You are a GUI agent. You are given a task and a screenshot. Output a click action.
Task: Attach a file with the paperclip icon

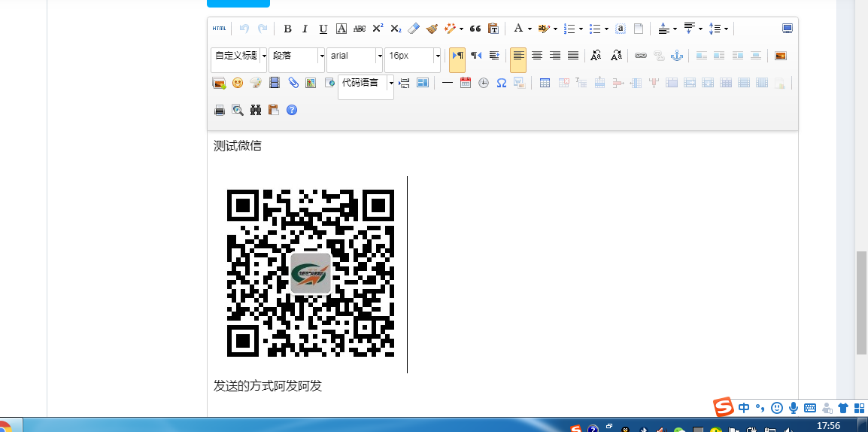pos(293,83)
